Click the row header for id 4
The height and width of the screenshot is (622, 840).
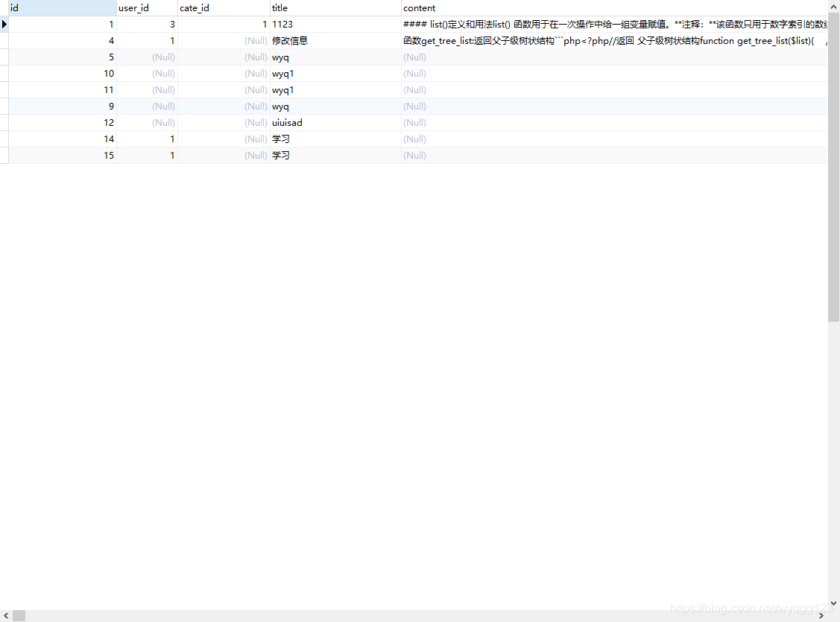[x=4, y=41]
